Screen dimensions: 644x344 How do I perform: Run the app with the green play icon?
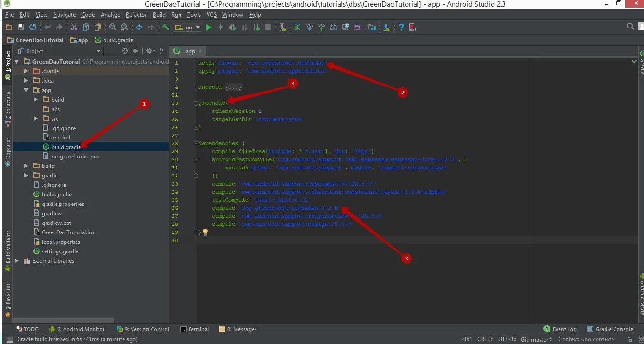click(208, 28)
